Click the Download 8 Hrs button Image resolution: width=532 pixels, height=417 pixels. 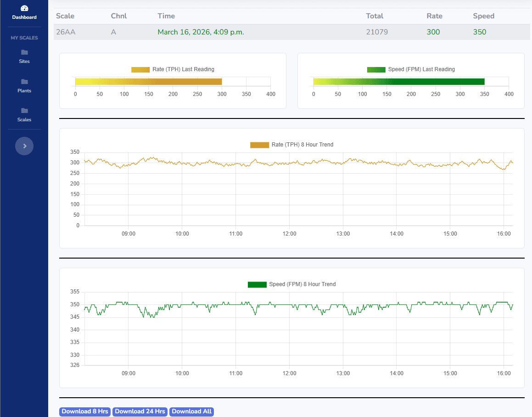click(x=85, y=411)
